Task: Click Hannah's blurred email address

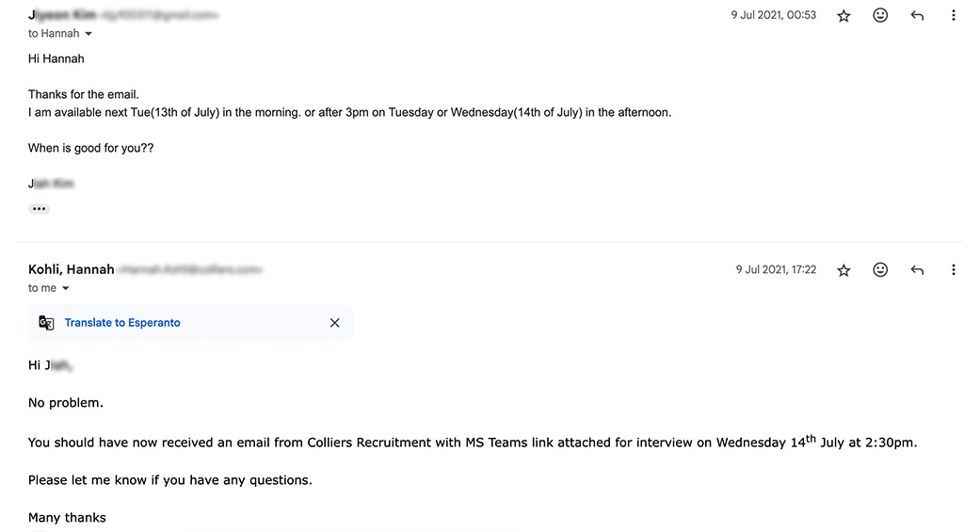Action: point(190,270)
